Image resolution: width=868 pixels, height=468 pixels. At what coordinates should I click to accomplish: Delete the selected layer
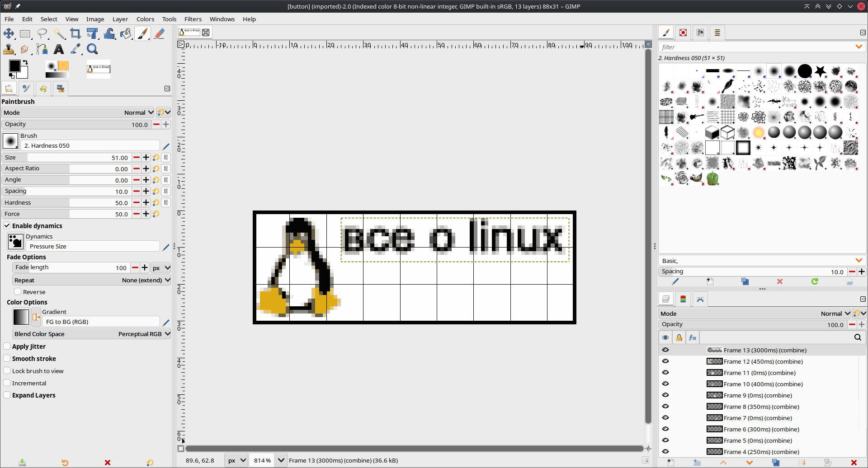(x=854, y=463)
